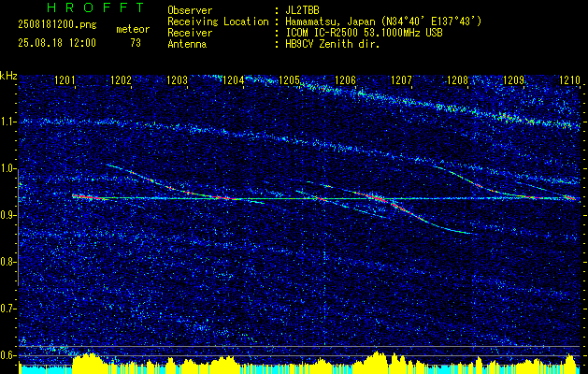Click the meteor count 73
The width and height of the screenshot is (588, 374).
[136, 43]
